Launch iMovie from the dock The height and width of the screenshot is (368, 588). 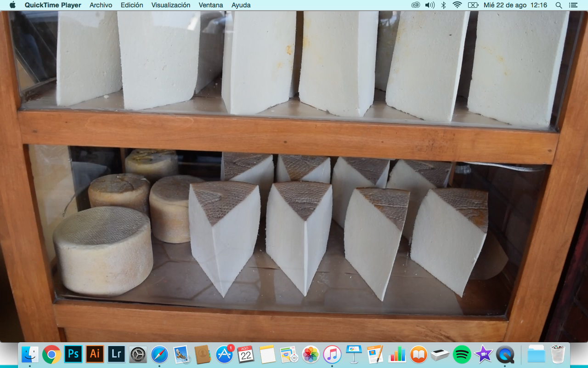click(483, 354)
